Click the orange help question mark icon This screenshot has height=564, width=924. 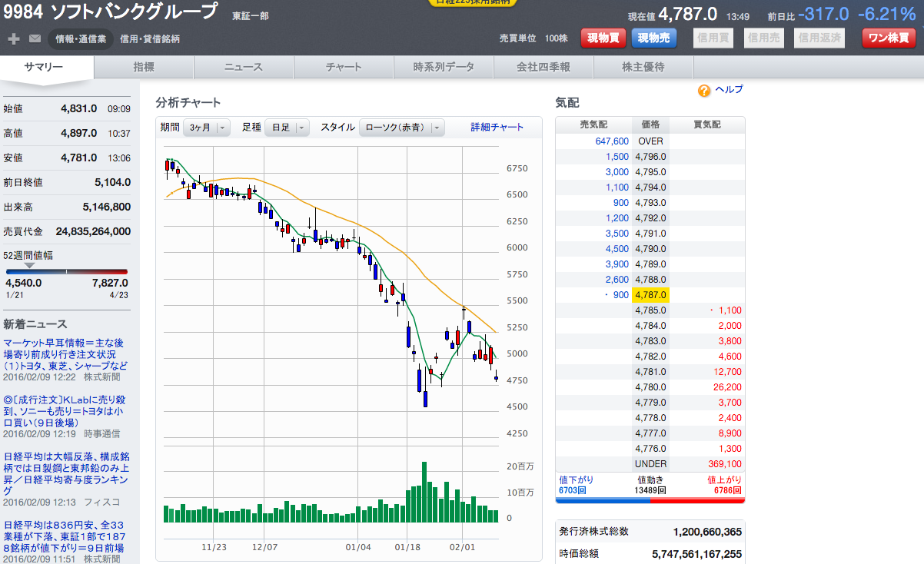(x=704, y=91)
